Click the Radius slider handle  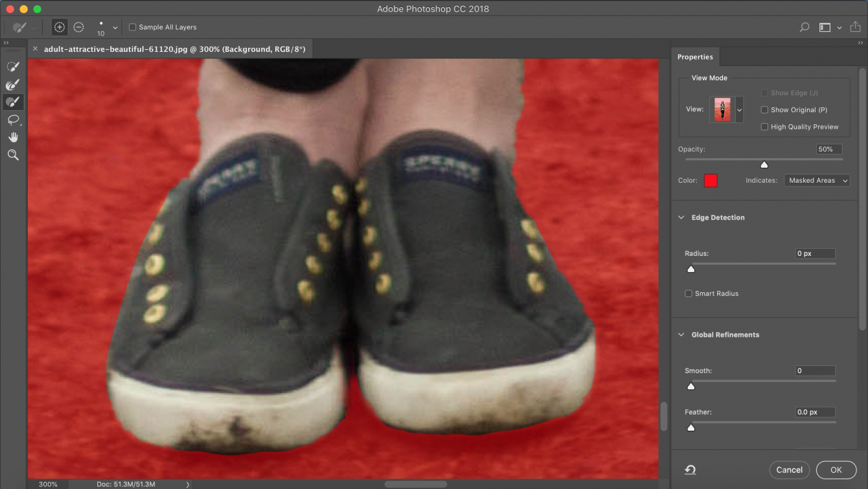(x=691, y=269)
